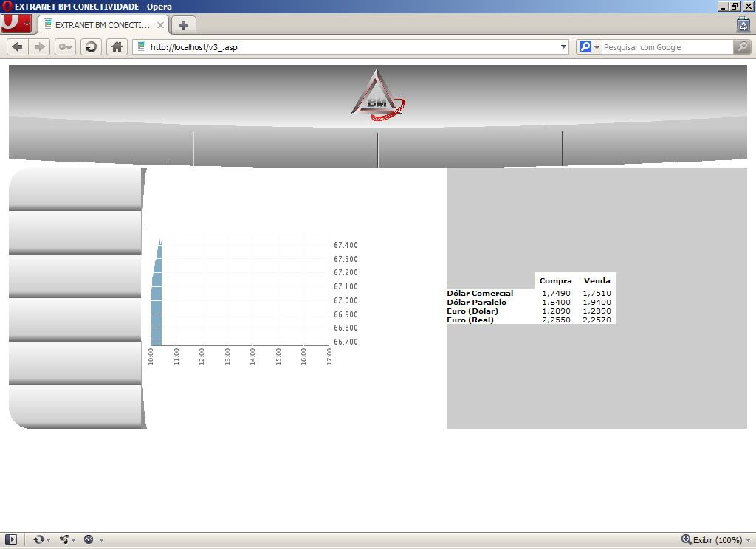
Task: Reload the current page
Action: click(x=91, y=47)
